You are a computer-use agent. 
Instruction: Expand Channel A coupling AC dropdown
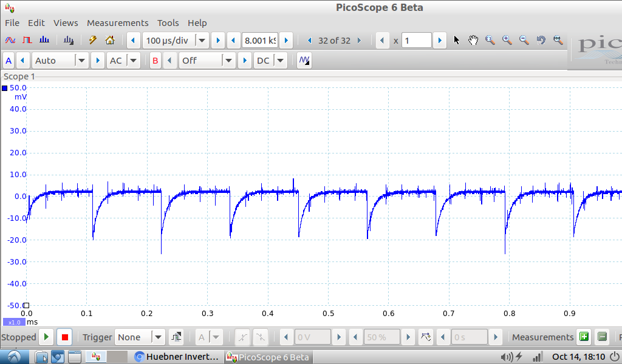[134, 61]
